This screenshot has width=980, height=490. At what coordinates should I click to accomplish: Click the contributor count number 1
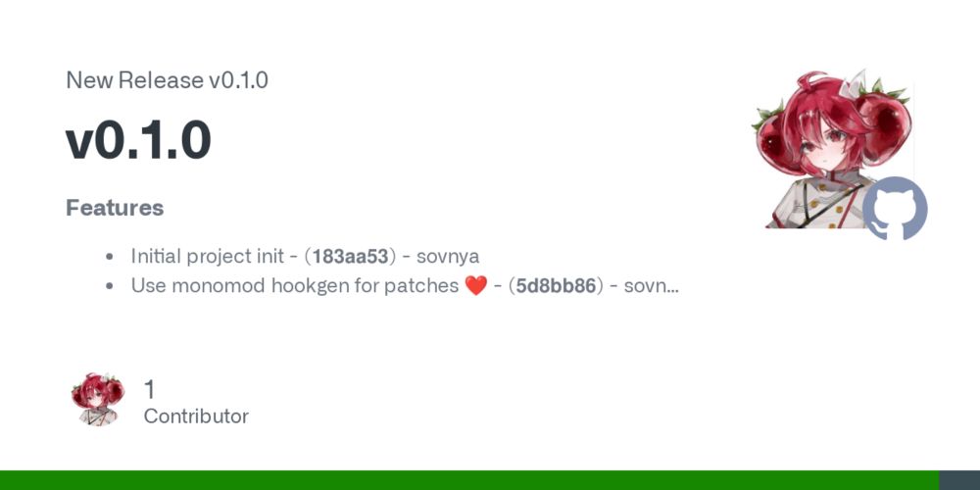pos(149,389)
